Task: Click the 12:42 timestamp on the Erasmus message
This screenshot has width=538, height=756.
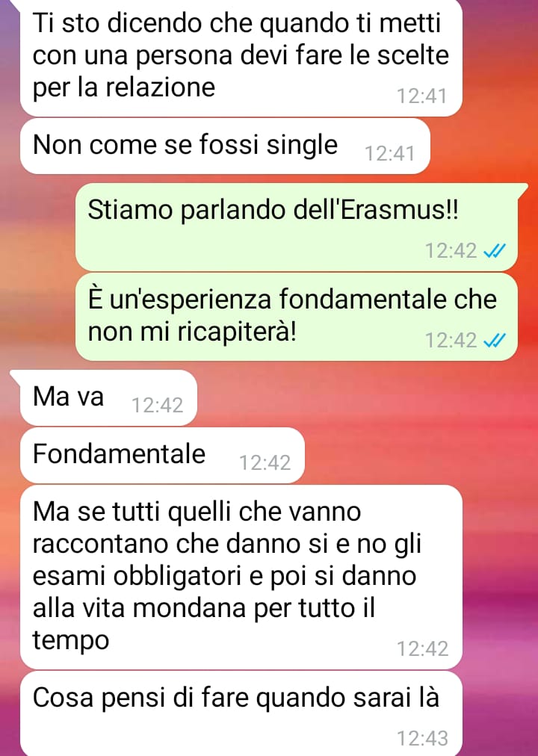Action: click(451, 251)
